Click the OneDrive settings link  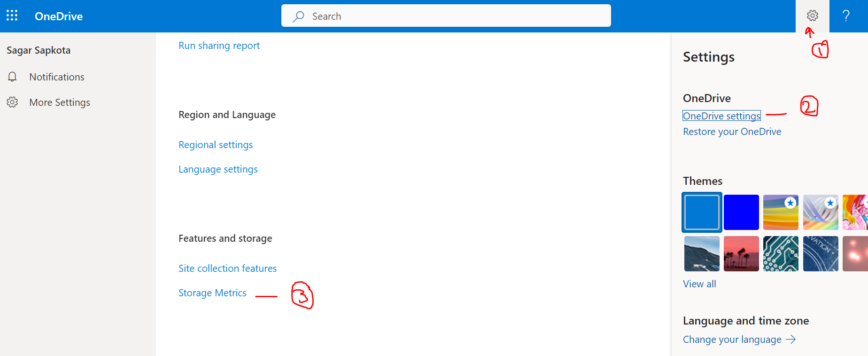coord(721,116)
